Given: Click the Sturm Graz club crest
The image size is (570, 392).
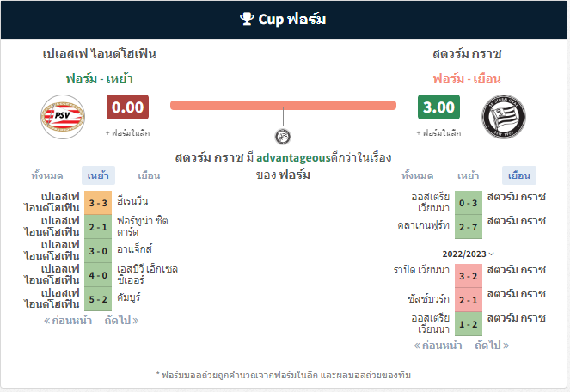Looking at the screenshot, I should tap(504, 117).
